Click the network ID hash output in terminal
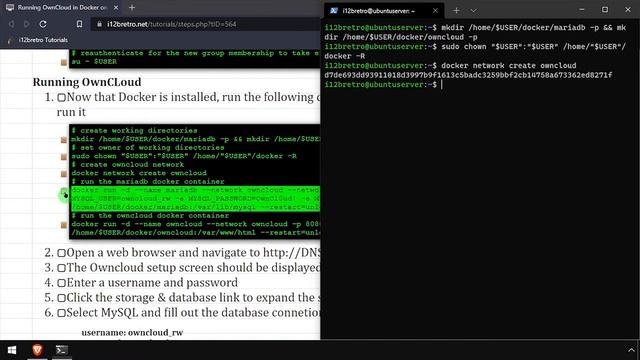The height and width of the screenshot is (360, 640). 468,75
